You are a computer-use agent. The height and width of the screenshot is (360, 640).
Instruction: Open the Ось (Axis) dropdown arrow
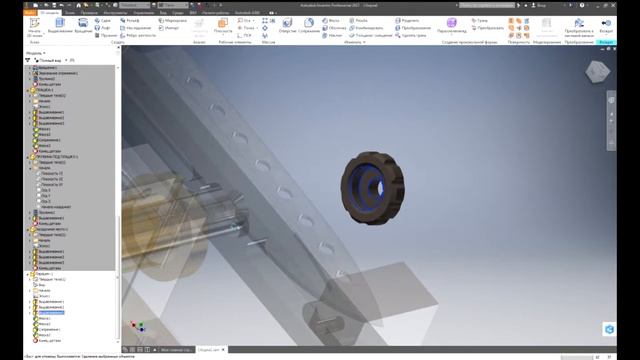(253, 20)
